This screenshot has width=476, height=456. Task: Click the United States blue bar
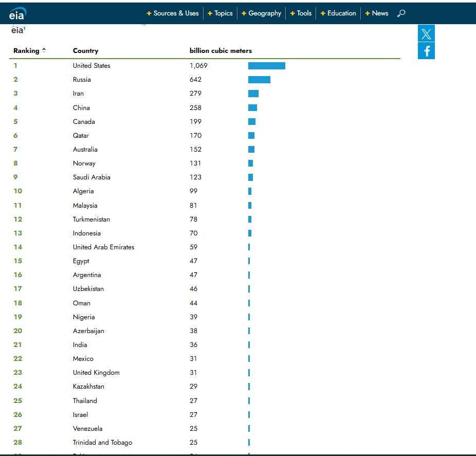pyautogui.click(x=267, y=66)
